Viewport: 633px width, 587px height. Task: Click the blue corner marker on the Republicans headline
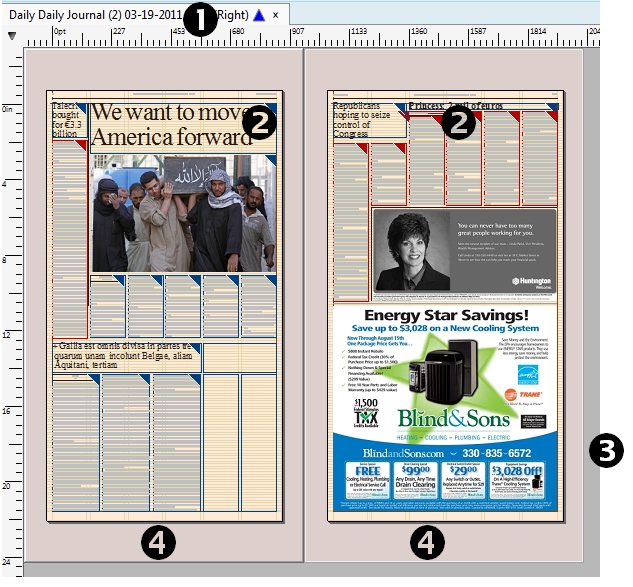coord(401,108)
